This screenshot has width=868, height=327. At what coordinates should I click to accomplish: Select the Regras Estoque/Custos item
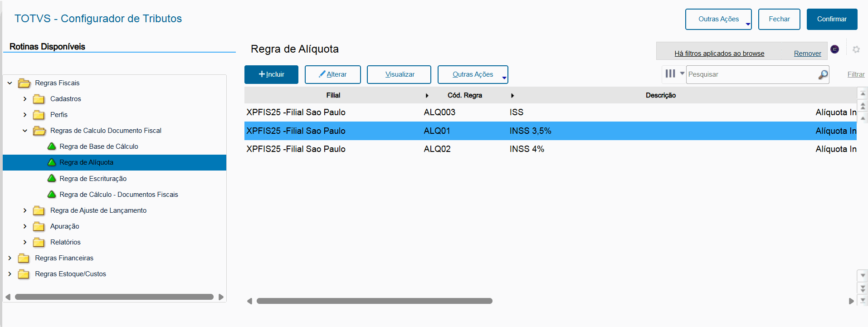click(x=70, y=274)
